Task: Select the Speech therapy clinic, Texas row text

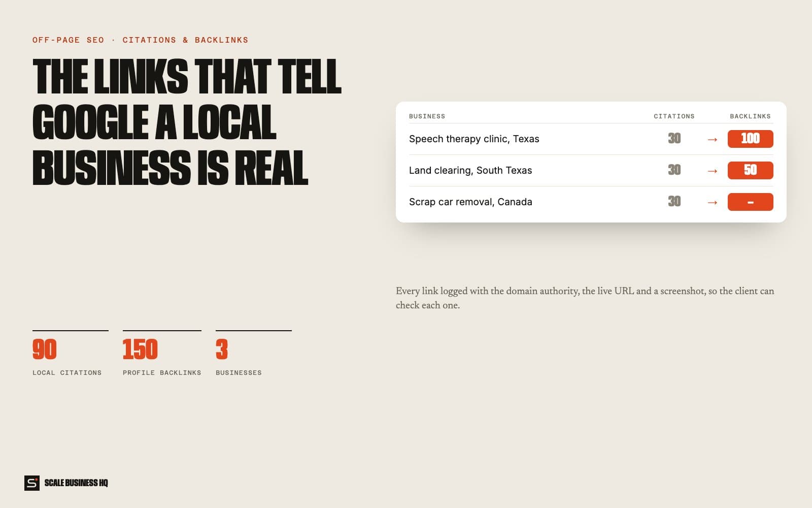Action: pyautogui.click(x=474, y=139)
